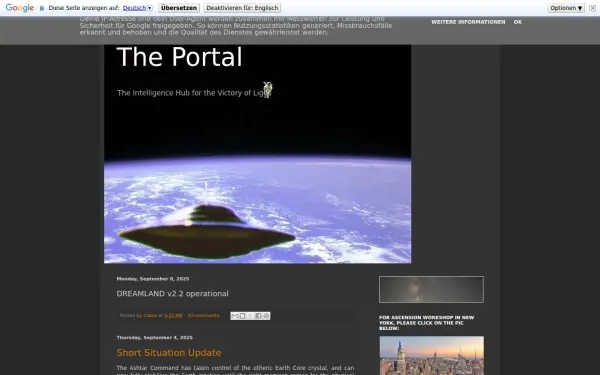600x375 pixels.
Task: Open the Short Situation Update post
Action: [169, 352]
